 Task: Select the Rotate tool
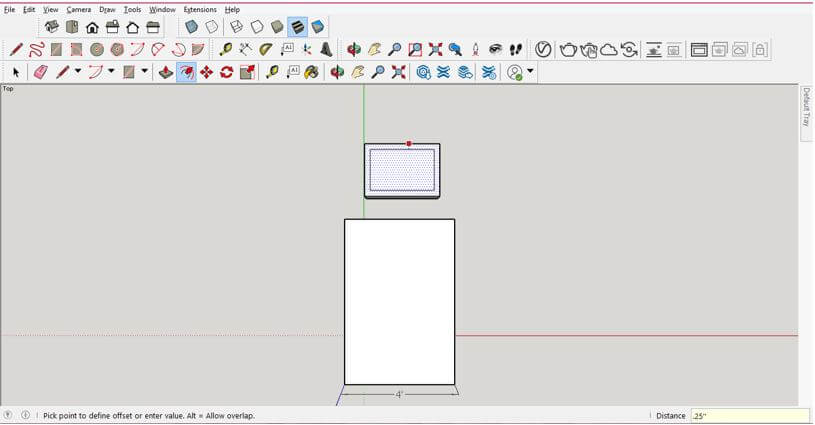click(x=227, y=72)
